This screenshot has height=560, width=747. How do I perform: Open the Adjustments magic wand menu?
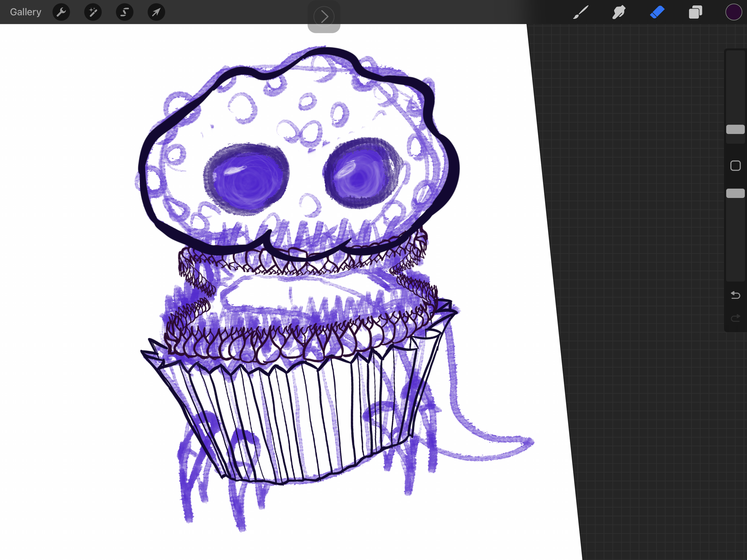(x=93, y=13)
